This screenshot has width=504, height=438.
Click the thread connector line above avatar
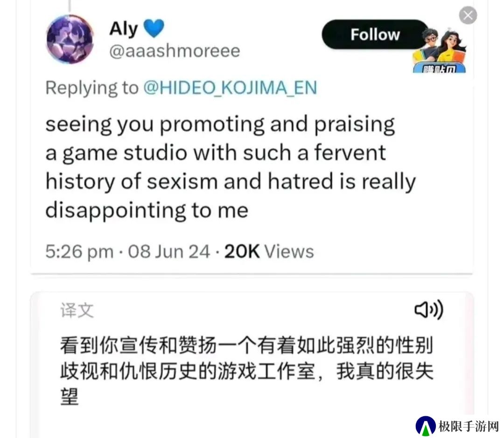pos(70,6)
